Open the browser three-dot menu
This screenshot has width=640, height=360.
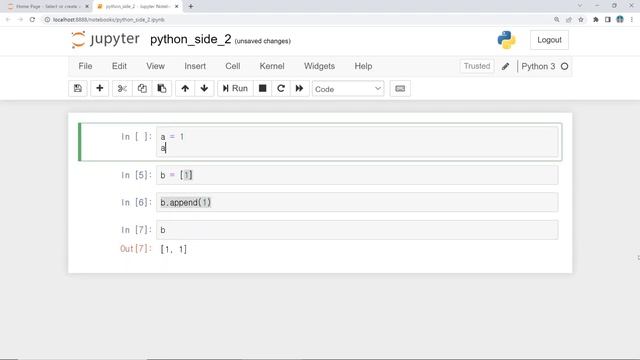(631, 20)
